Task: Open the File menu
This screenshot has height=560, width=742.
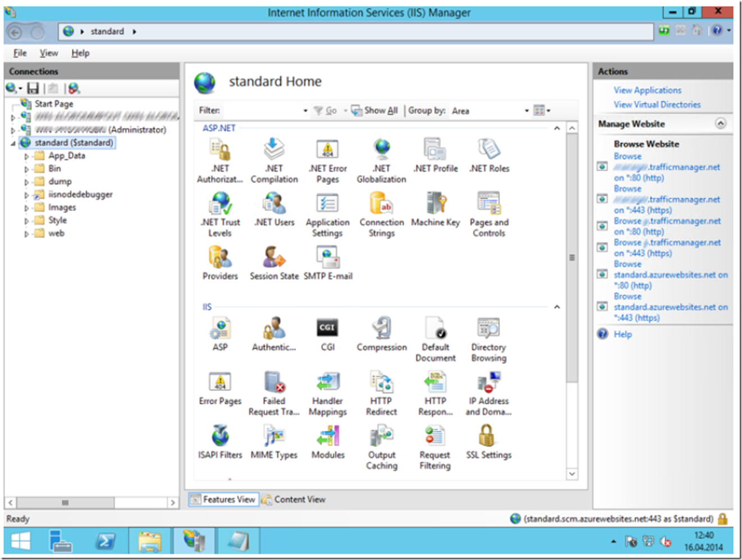Action: [20, 53]
